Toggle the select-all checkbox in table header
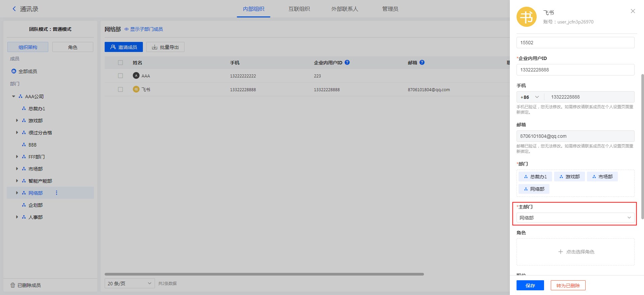This screenshot has width=644, height=295. coord(120,63)
